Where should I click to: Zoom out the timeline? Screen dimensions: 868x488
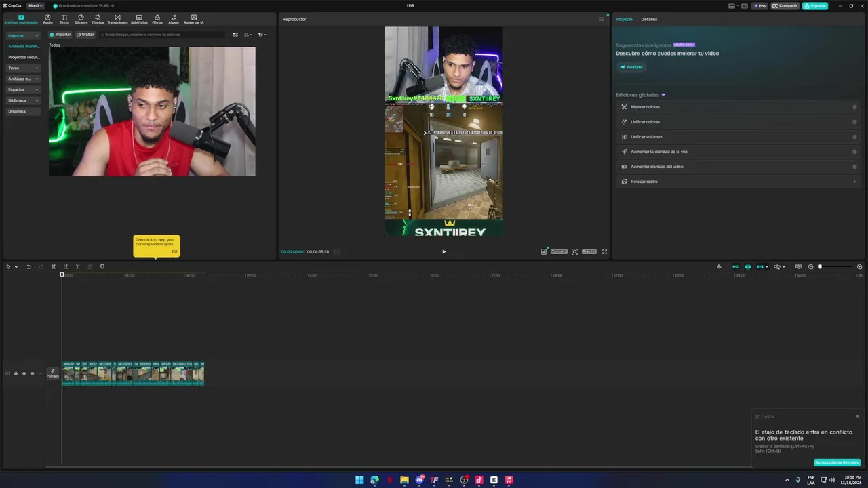point(810,266)
